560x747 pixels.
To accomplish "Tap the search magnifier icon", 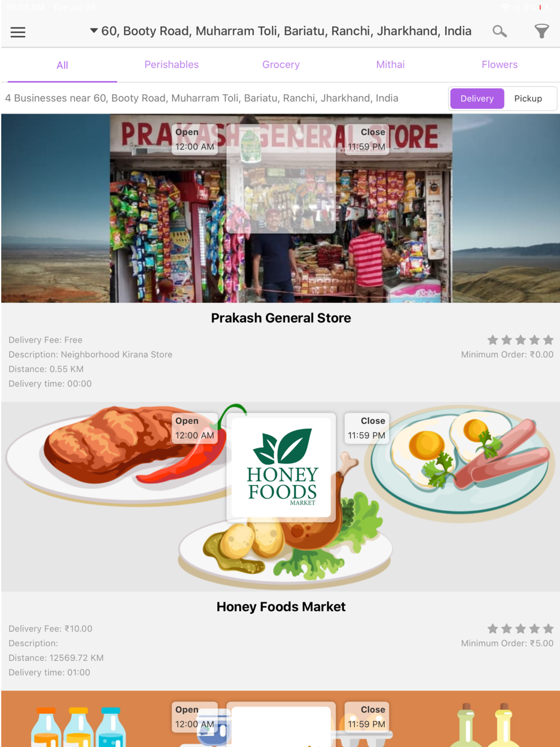I will coord(500,31).
